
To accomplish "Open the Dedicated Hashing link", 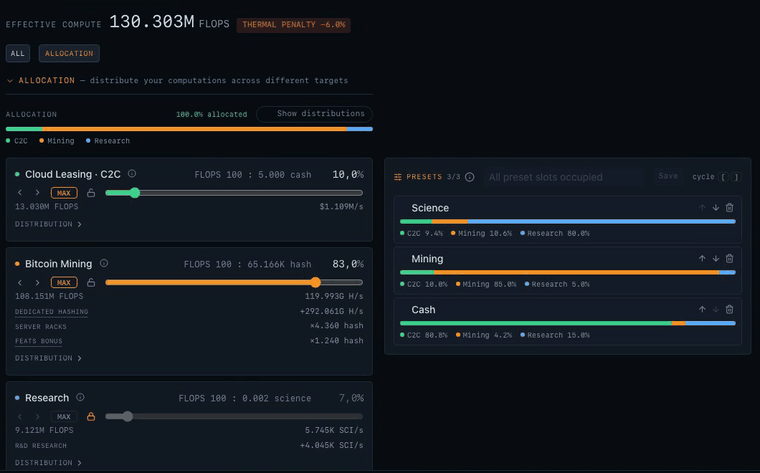I will 51,312.
